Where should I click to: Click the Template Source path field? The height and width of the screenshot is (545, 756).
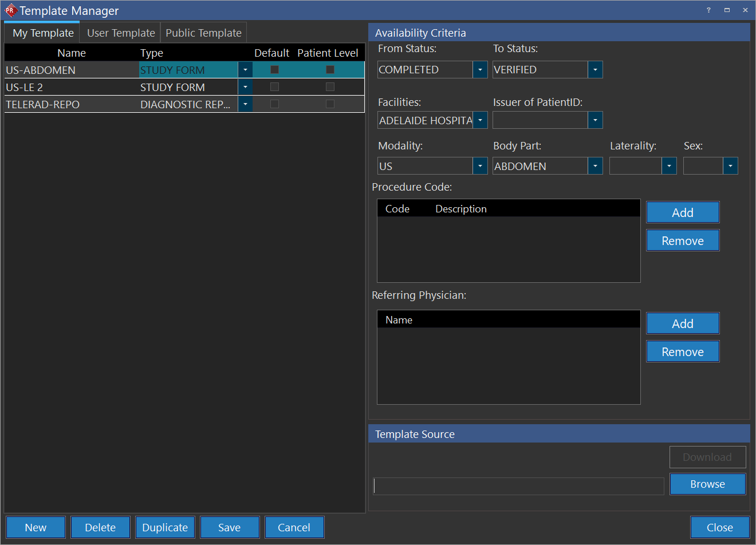click(518, 486)
